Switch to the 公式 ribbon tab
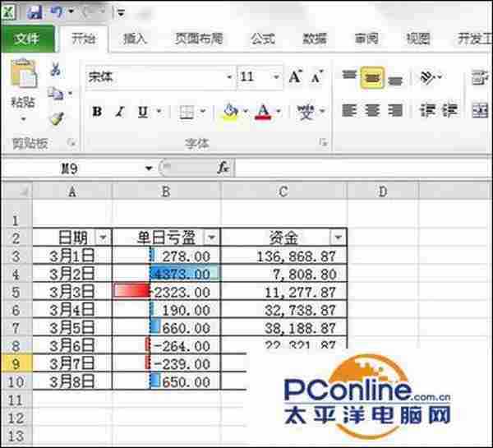Viewport: 493px width, 448px height. [x=263, y=38]
